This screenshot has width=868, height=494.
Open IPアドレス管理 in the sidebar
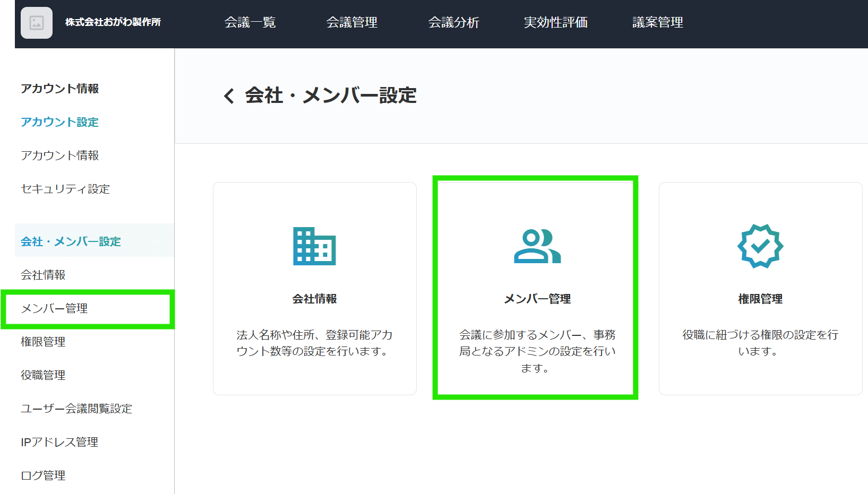pyautogui.click(x=59, y=442)
